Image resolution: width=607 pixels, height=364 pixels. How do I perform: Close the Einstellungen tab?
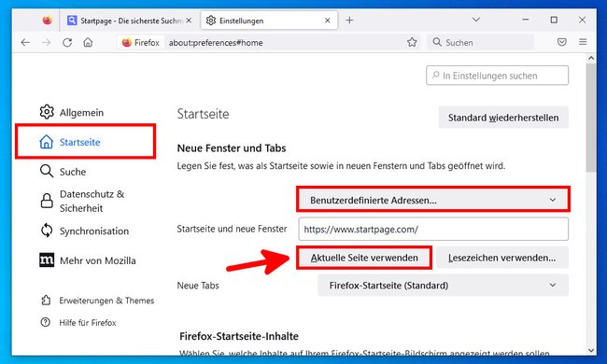pyautogui.click(x=328, y=21)
